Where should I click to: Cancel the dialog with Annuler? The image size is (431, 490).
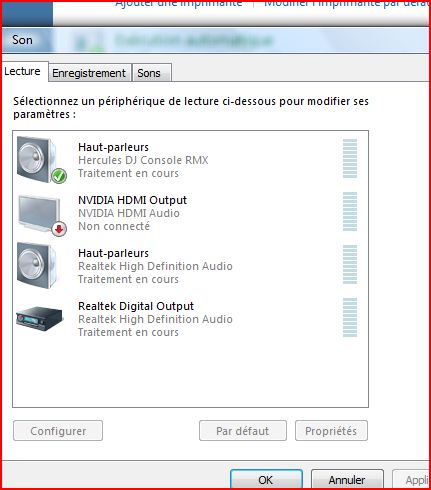(x=347, y=479)
